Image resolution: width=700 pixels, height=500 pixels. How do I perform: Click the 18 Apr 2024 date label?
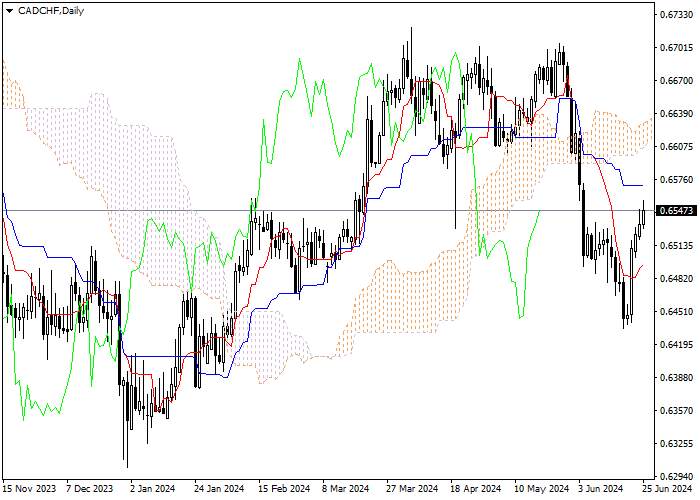[476, 489]
